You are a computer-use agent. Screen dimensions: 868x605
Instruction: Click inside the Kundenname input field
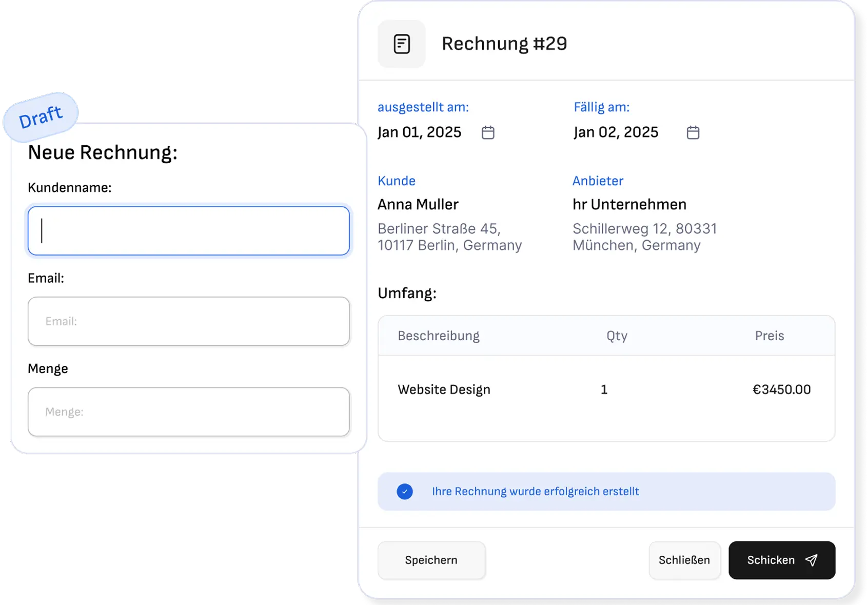pos(188,231)
